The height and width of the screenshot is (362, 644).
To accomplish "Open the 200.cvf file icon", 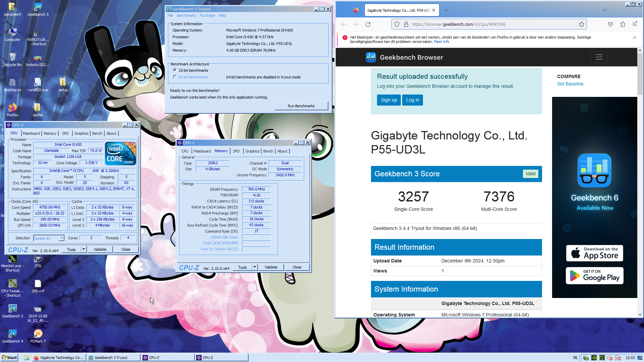I will [38, 286].
